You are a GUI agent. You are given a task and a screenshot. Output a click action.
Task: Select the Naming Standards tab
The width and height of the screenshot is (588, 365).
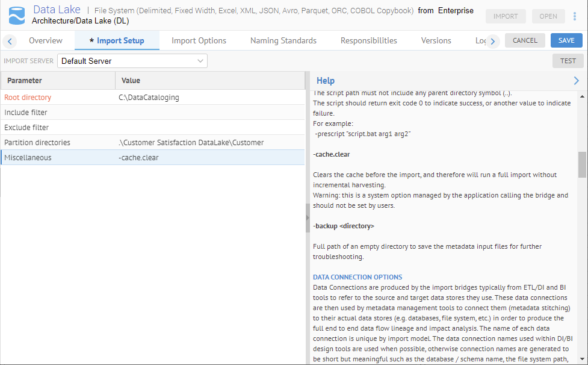283,40
